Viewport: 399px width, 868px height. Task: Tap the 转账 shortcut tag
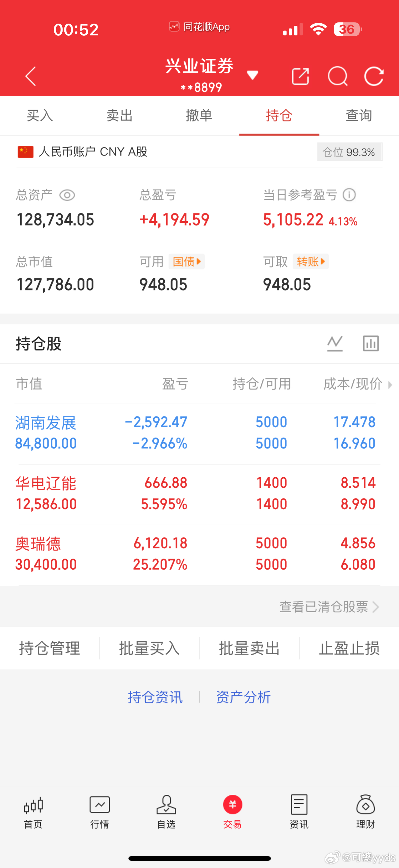pyautogui.click(x=310, y=261)
